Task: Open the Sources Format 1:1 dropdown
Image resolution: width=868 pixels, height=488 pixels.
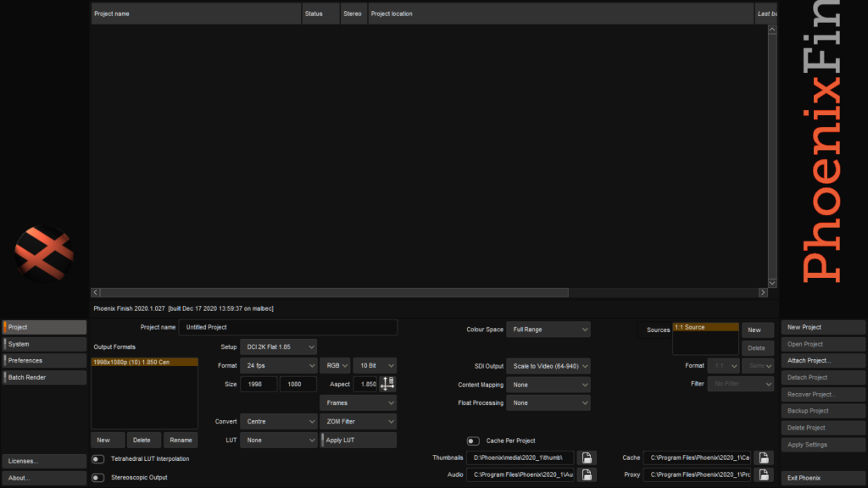Action: (724, 366)
